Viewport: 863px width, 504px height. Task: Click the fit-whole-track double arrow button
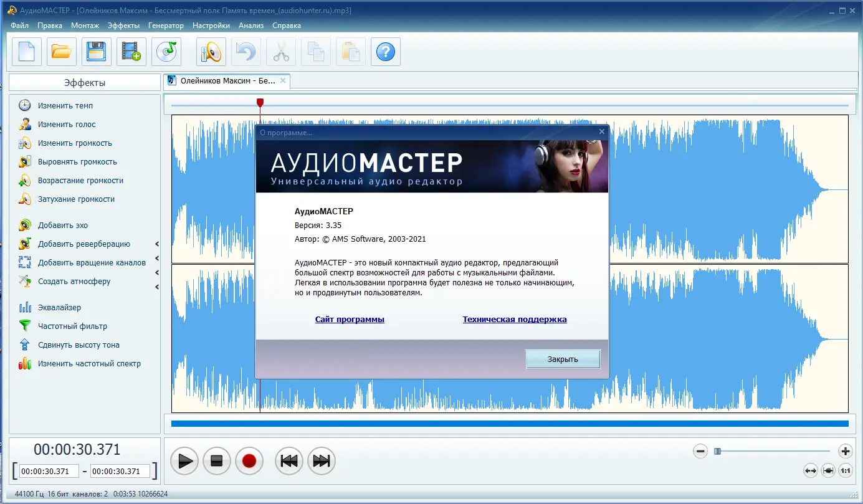(x=811, y=471)
